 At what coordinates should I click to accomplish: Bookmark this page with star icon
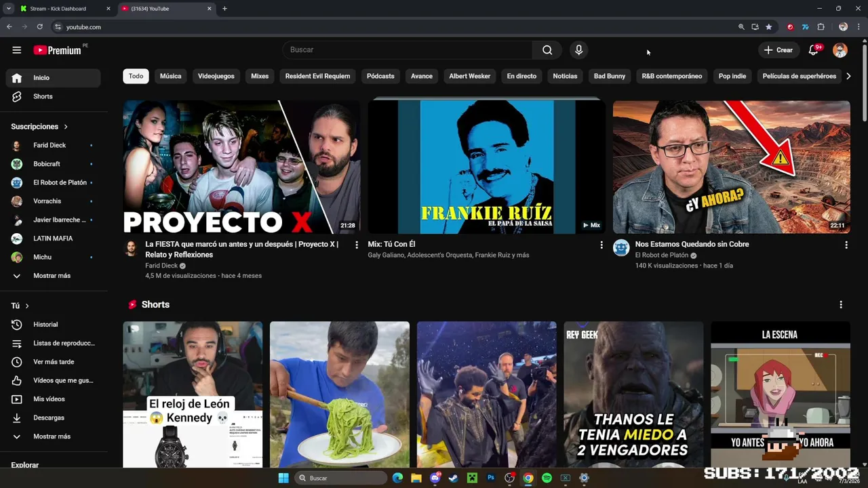769,27
